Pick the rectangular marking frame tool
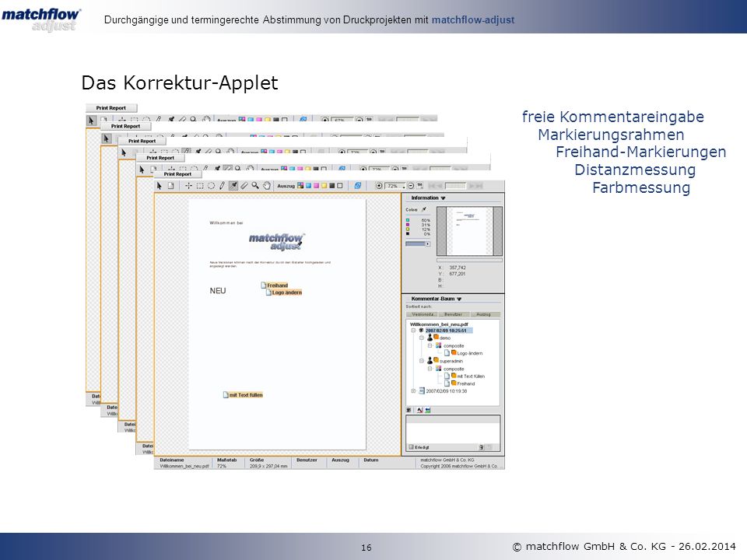This screenshot has width=747, height=560. [200, 186]
